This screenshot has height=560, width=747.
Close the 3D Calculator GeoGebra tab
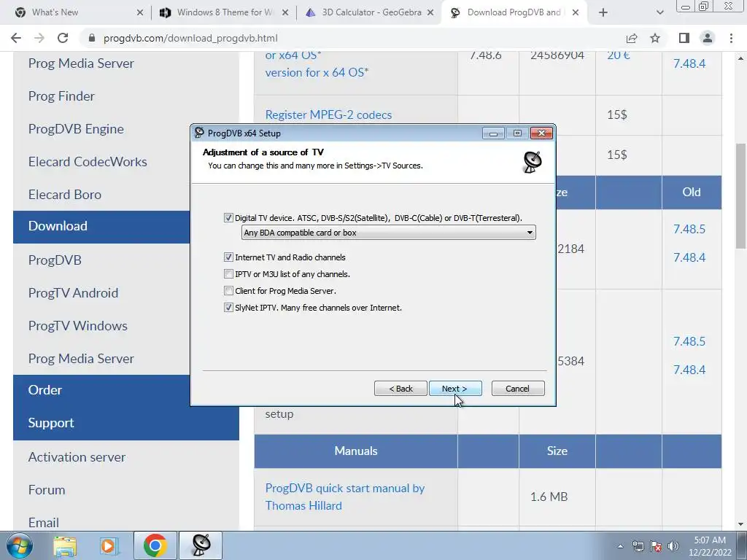[x=430, y=13]
